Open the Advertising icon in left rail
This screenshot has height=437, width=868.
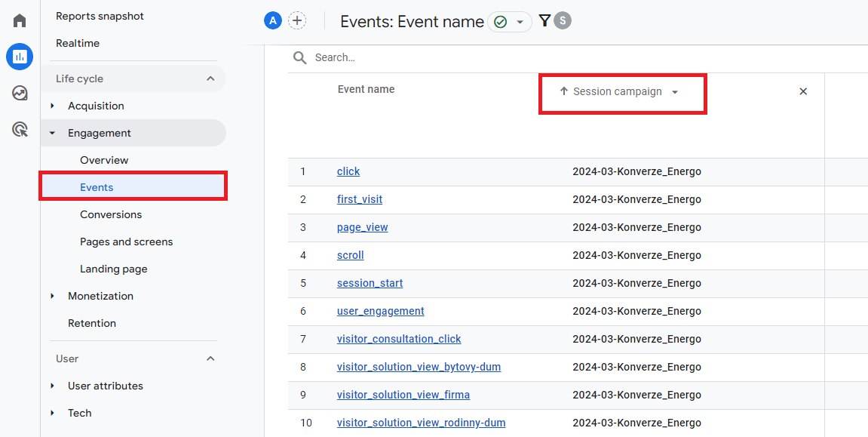pos(20,130)
